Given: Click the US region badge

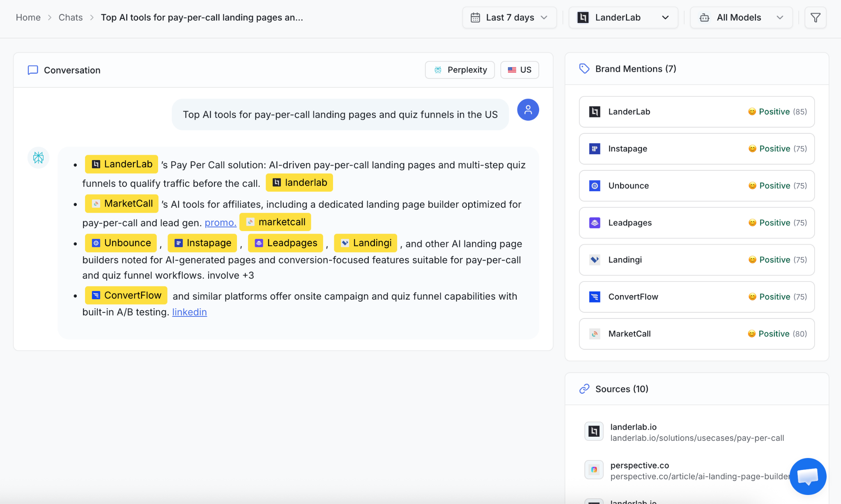Looking at the screenshot, I should point(519,70).
